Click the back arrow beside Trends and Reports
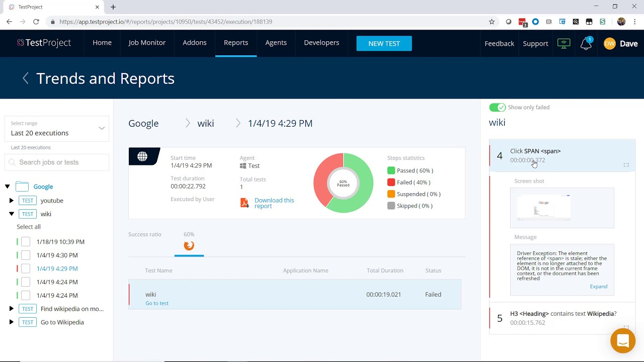The image size is (644, 362). (26, 78)
